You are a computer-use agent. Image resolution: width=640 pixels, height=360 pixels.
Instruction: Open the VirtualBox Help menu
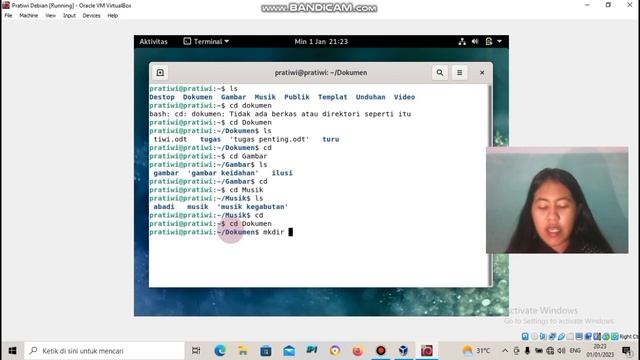pyautogui.click(x=113, y=16)
